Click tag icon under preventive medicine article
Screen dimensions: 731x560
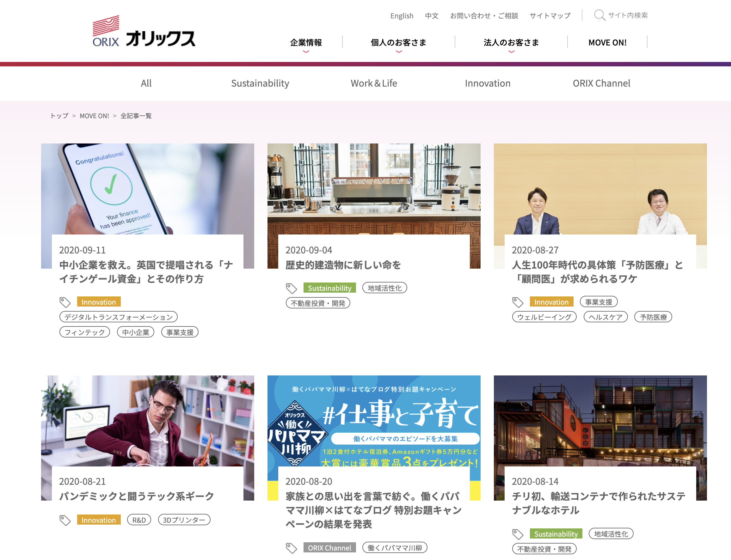pyautogui.click(x=518, y=302)
